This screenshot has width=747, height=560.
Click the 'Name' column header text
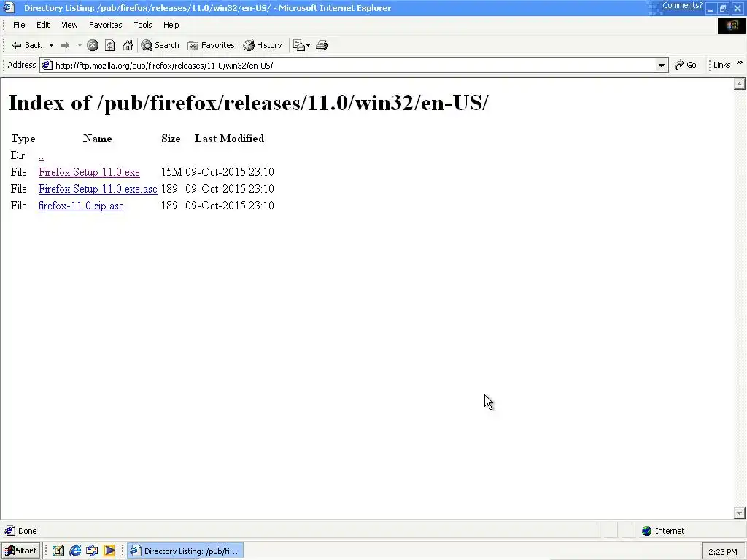click(x=97, y=139)
